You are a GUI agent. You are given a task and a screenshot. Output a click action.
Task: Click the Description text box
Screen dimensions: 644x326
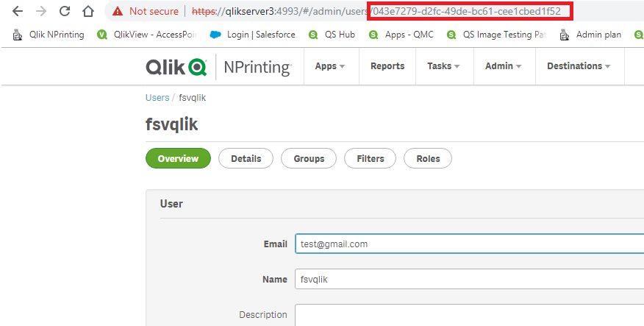tap(470, 315)
